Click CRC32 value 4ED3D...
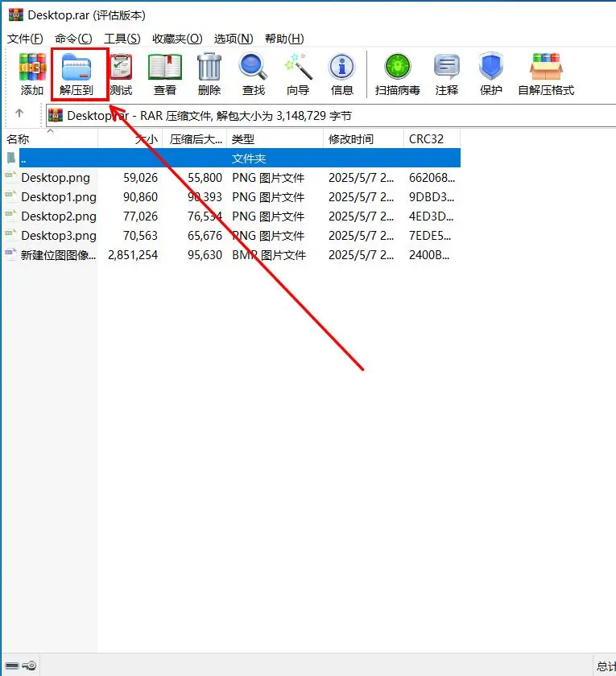 point(431,216)
